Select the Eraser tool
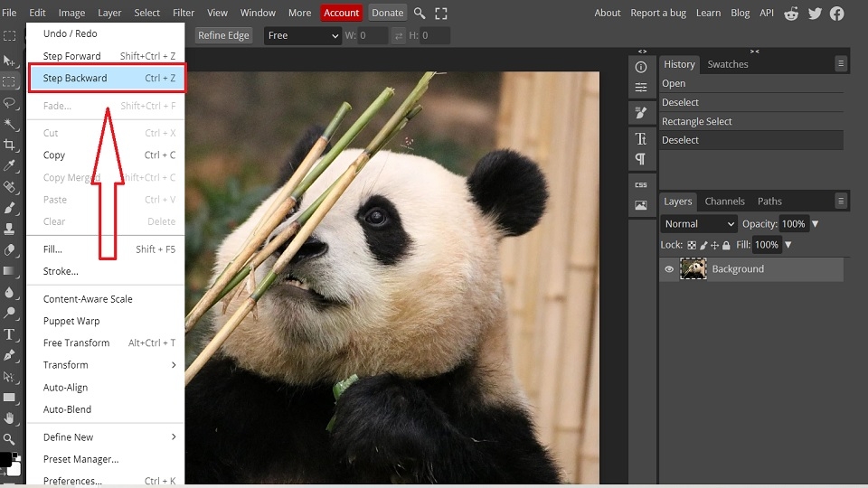 (x=9, y=250)
